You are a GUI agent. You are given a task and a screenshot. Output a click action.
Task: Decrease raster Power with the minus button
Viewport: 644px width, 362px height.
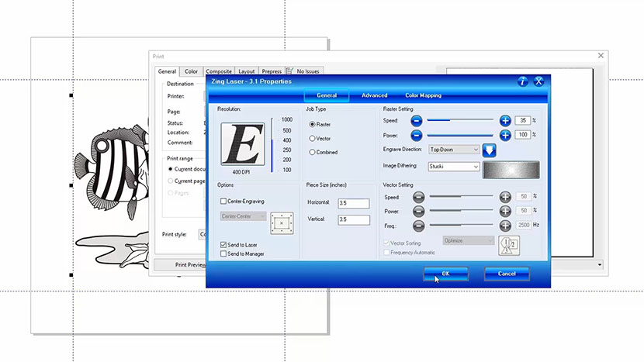coord(417,135)
